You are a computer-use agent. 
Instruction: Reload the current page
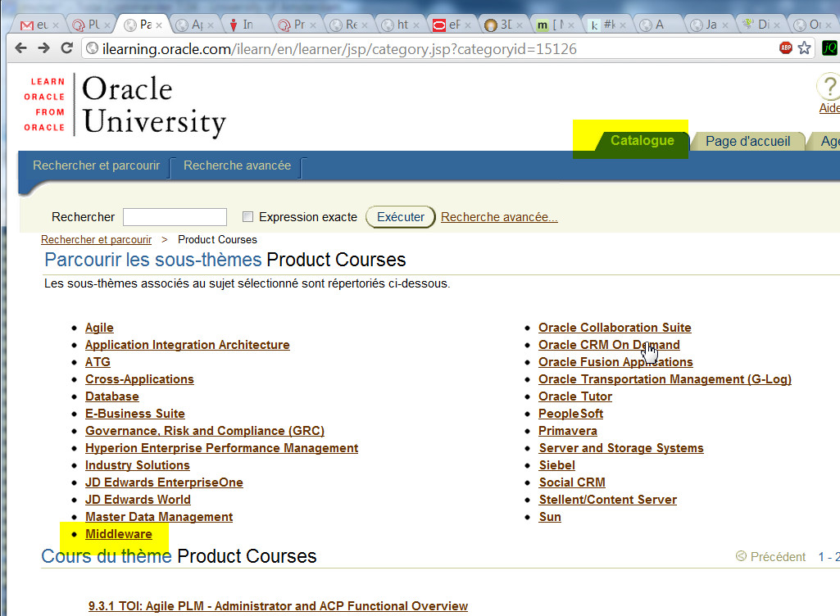point(67,48)
